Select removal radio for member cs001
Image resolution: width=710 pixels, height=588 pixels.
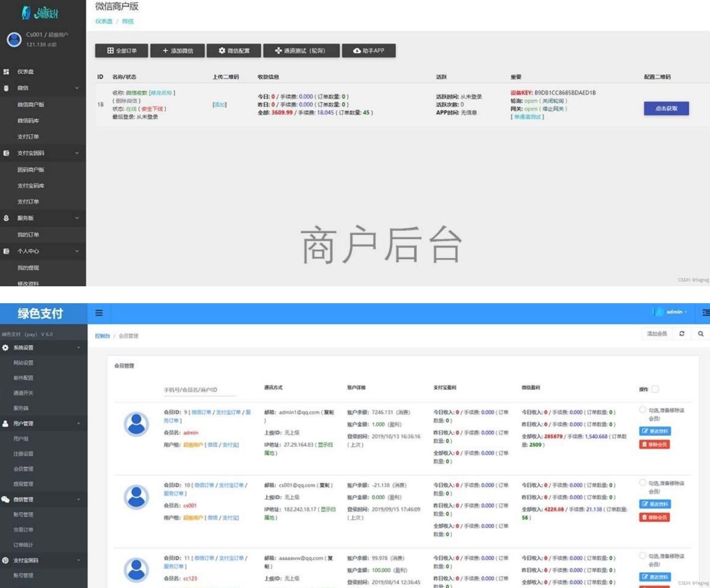642,483
